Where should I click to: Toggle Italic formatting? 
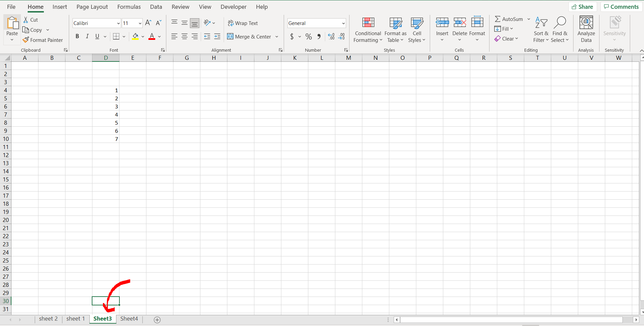87,36
